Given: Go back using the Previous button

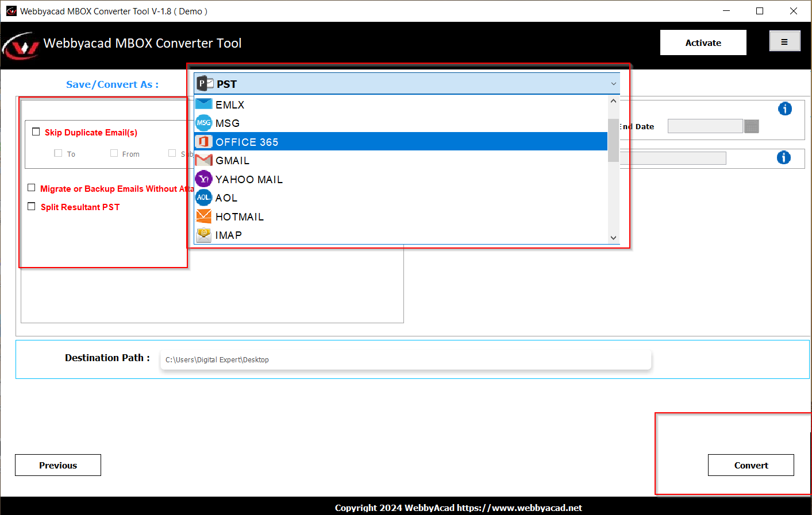Looking at the screenshot, I should click(57, 465).
